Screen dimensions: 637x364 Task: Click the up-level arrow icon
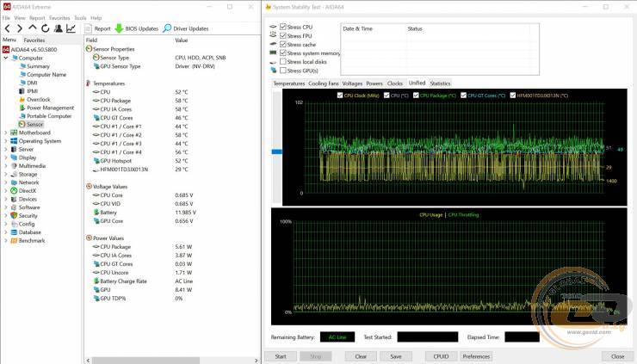(33, 28)
